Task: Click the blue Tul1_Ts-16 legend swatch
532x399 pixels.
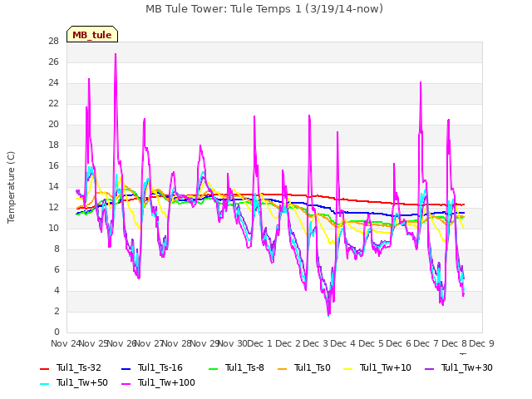Action: (126, 368)
